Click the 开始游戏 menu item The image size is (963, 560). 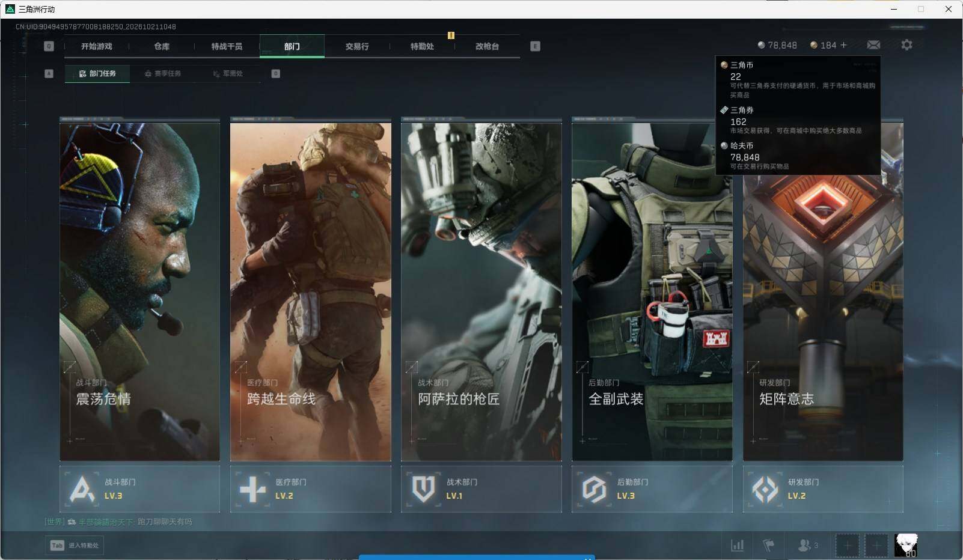pos(96,46)
